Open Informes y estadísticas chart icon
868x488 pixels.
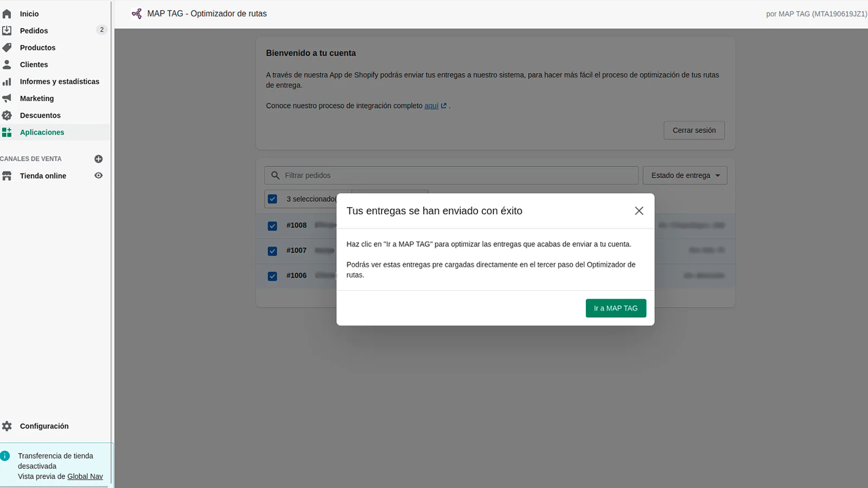click(x=7, y=81)
